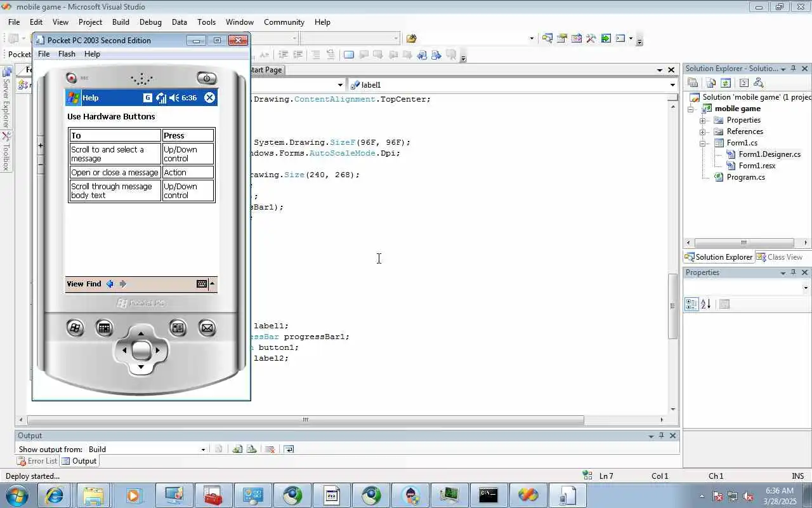
Task: Open Properties panel object selector dropdown
Action: [x=806, y=288]
